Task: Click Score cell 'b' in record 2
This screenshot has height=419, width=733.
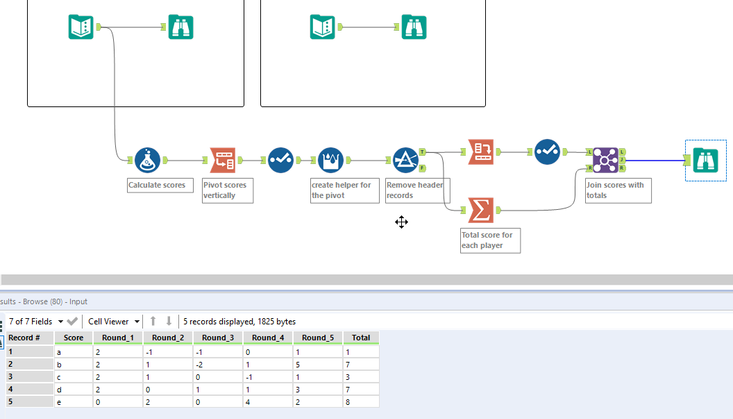Action: (x=73, y=364)
